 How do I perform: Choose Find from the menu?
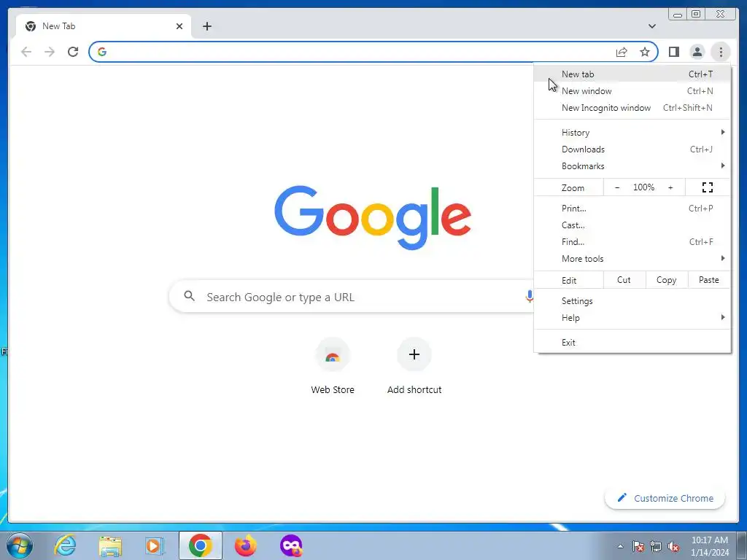[632, 241]
